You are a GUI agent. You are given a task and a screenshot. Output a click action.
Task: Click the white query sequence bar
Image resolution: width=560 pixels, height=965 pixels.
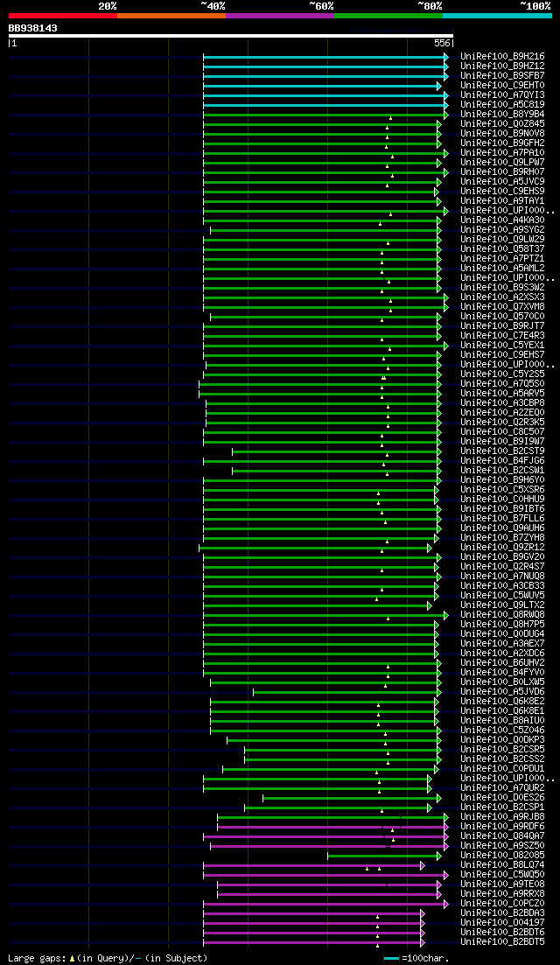coord(231,36)
